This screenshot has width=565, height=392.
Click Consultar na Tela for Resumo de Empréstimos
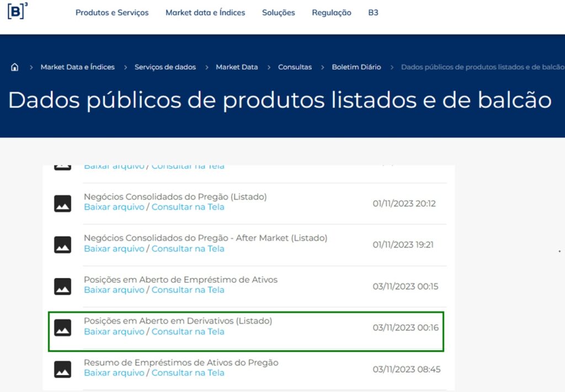pyautogui.click(x=188, y=373)
